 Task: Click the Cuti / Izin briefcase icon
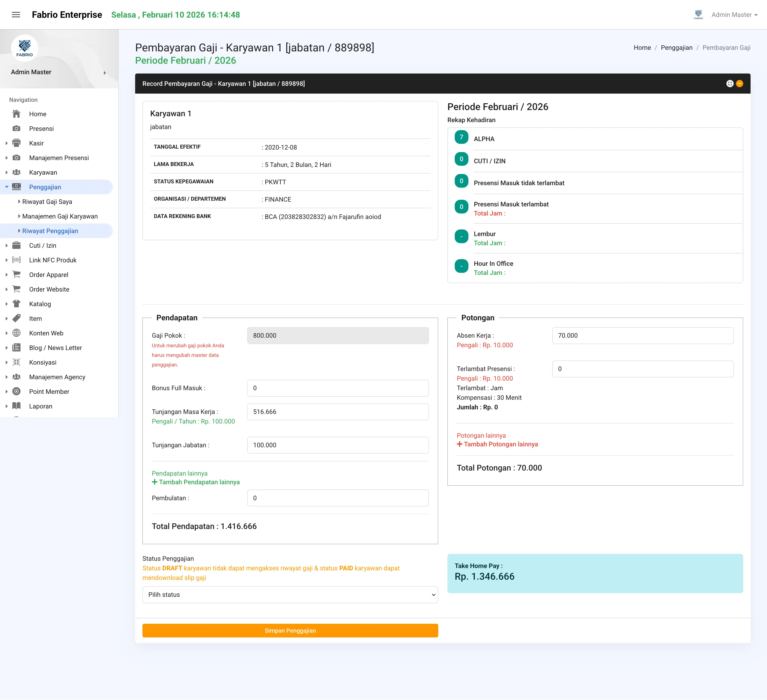click(16, 245)
